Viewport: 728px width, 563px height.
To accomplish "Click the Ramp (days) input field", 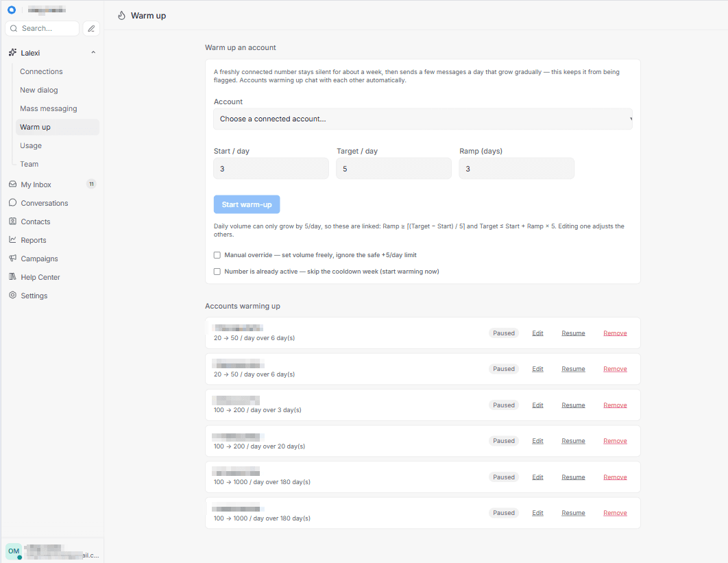I will coord(517,169).
